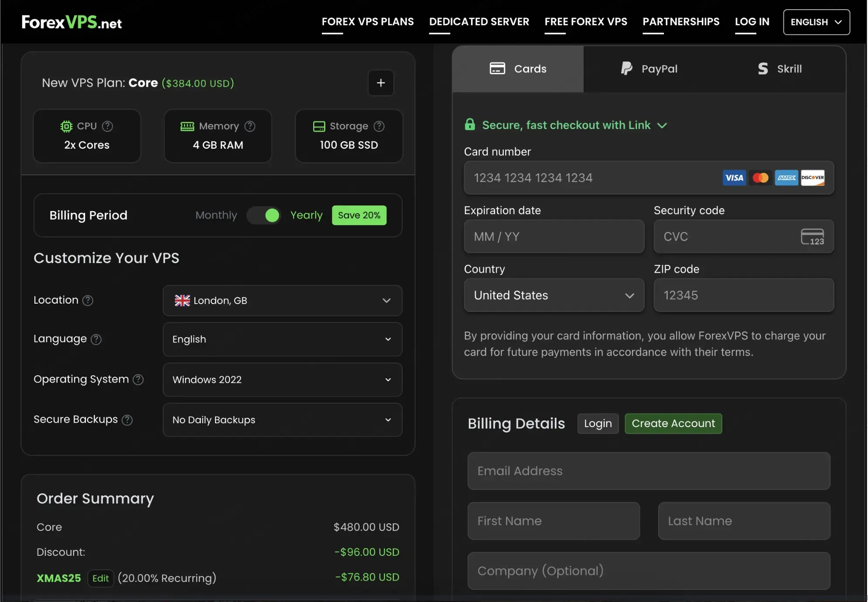Click the Visa card logo
Viewport: 868px width, 602px height.
pyautogui.click(x=734, y=178)
